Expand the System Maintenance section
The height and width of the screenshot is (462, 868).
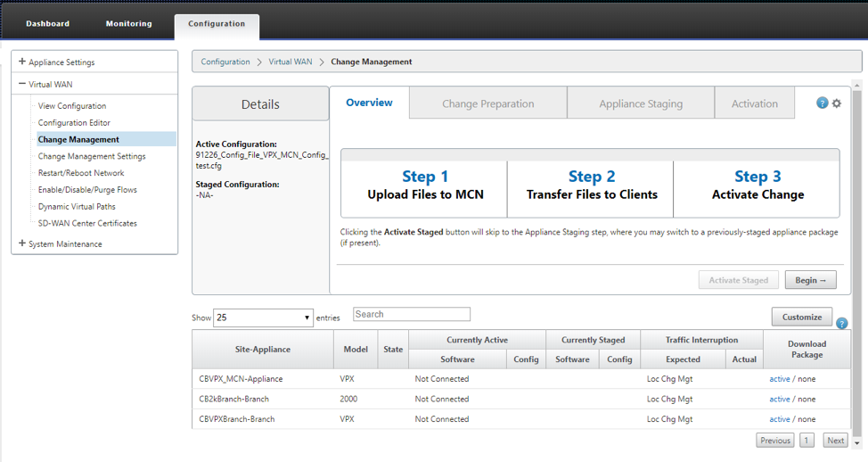coord(22,243)
